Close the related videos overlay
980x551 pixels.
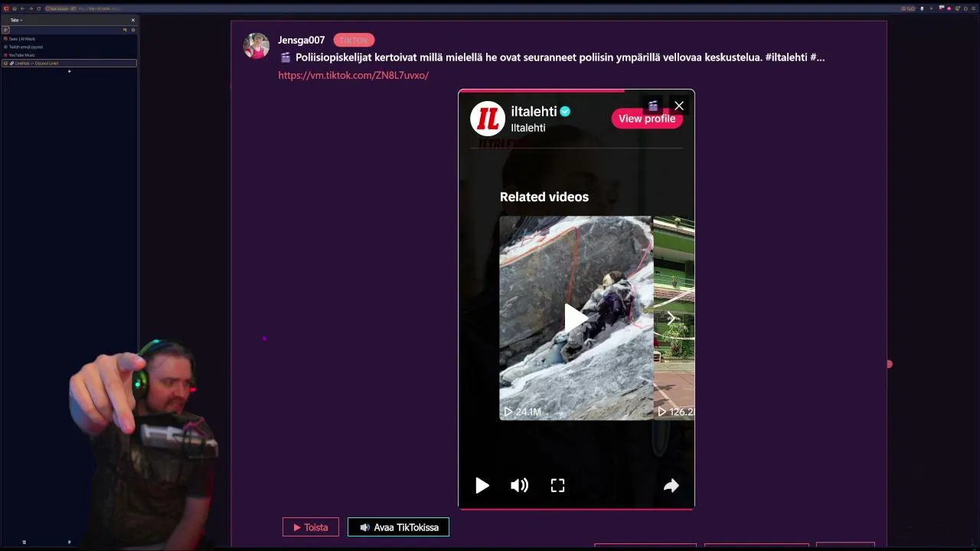click(679, 106)
